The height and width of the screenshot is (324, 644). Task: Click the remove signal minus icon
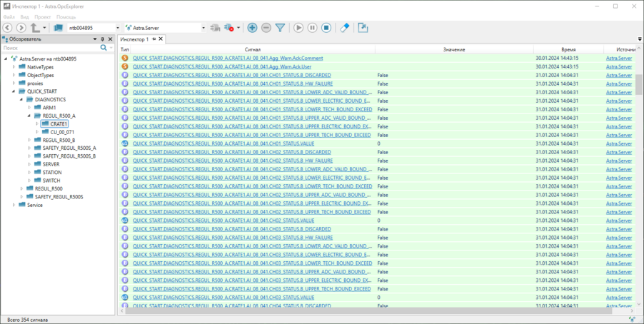click(x=266, y=28)
